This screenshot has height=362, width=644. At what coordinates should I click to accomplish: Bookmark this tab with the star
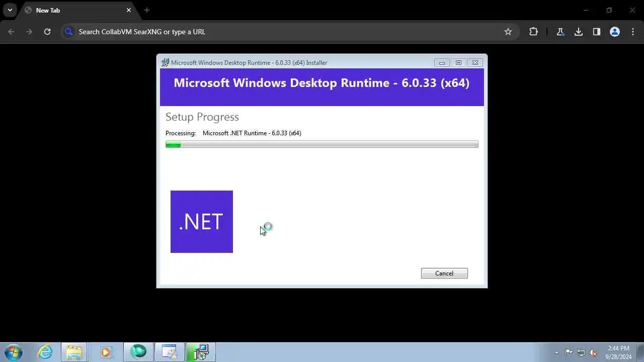[508, 32]
